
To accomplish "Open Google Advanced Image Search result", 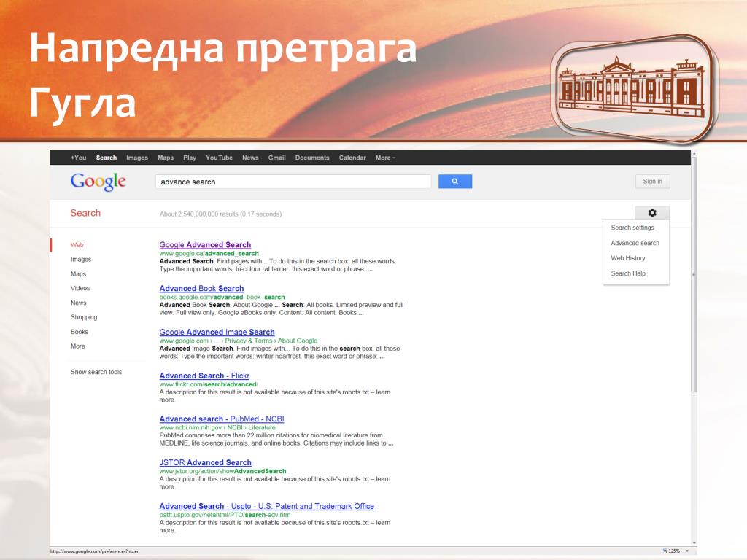I will [217, 332].
